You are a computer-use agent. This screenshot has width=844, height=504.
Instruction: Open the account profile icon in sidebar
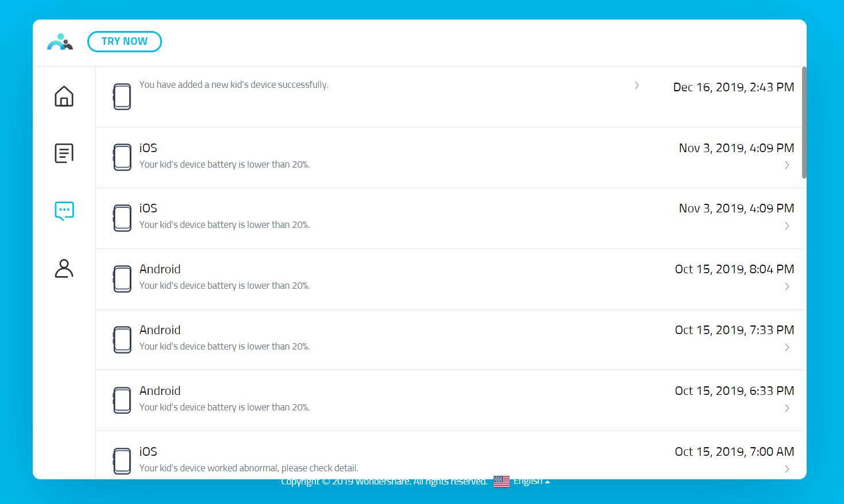[64, 268]
